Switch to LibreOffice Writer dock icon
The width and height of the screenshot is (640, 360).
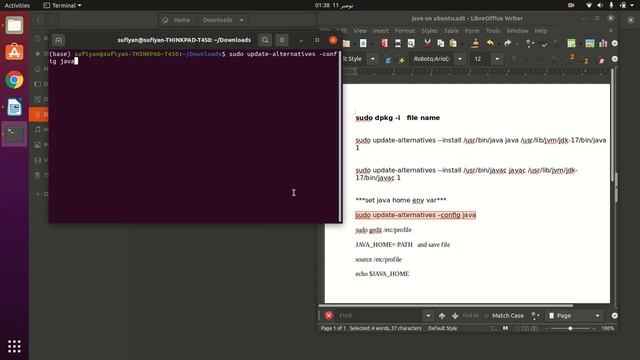14,107
